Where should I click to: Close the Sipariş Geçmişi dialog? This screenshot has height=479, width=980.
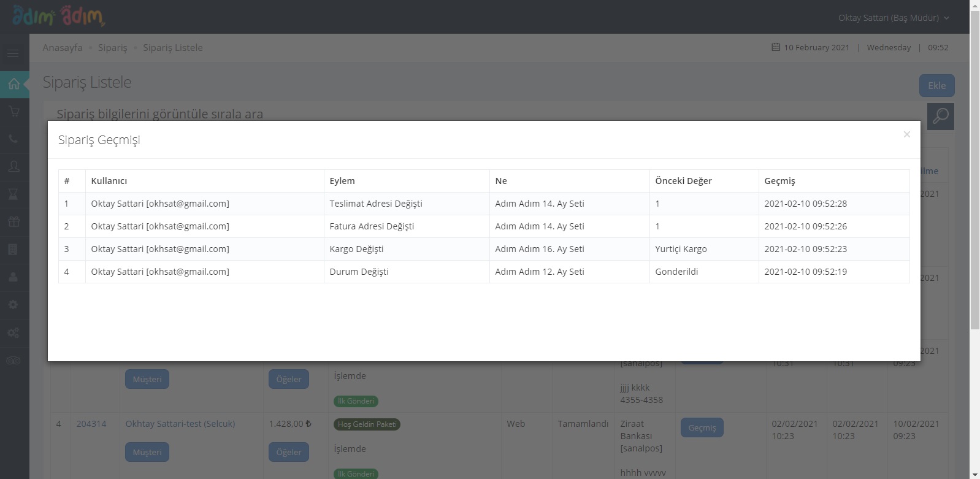(x=906, y=134)
